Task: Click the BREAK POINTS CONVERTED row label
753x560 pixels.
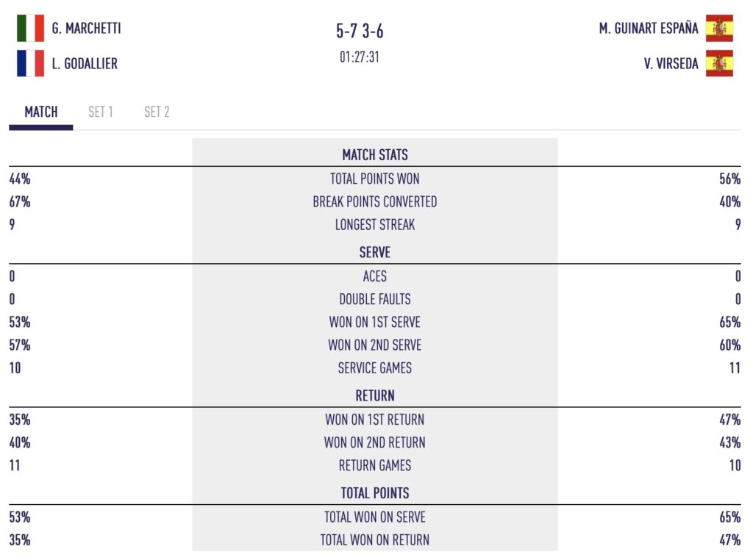Action: point(375,201)
